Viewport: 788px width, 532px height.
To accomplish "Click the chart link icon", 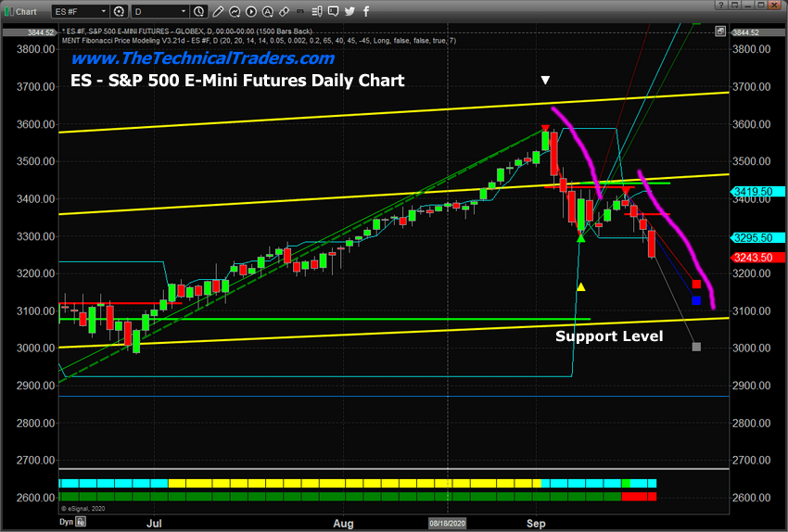I will pyautogui.click(x=284, y=11).
